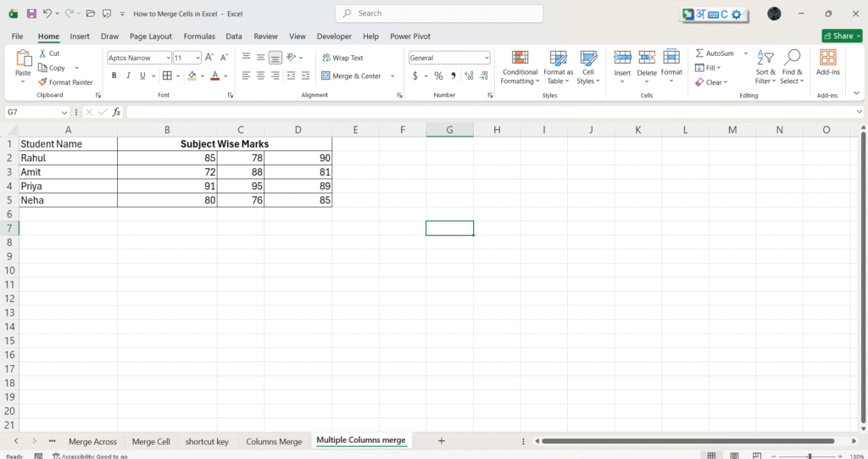
Task: Open the font size dropdown
Action: click(198, 58)
